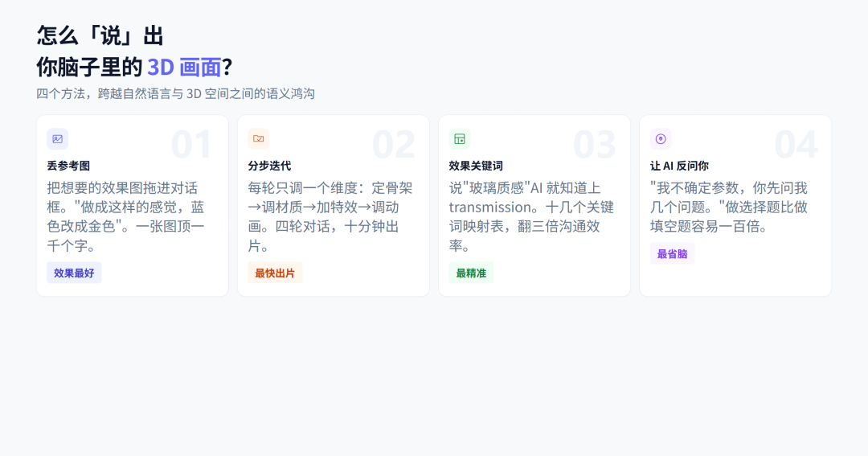
Task: Click the transmission keyword description text
Action: (x=532, y=216)
